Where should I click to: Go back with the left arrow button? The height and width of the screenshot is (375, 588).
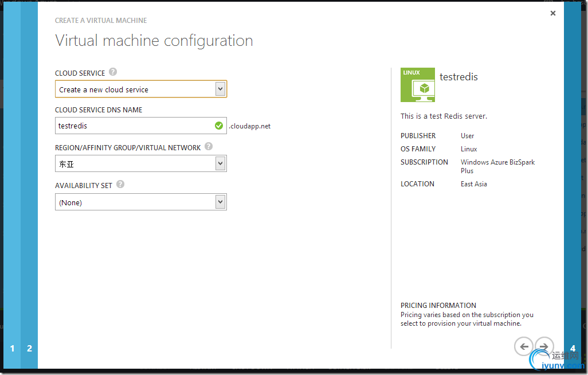(523, 346)
